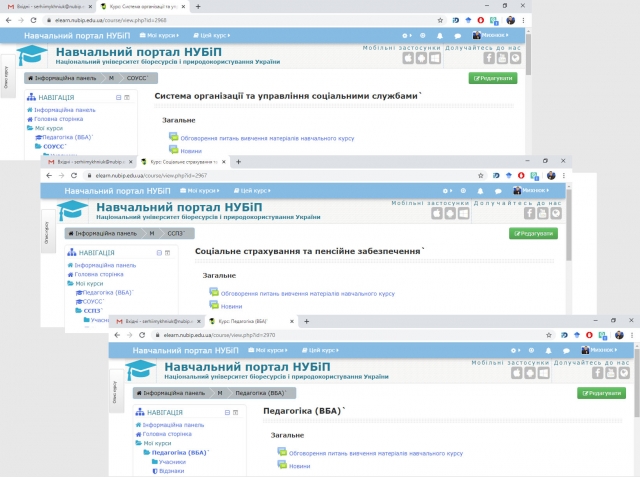Click Редагувати button in bottom window
The height and width of the screenshot is (477, 640).
coord(601,393)
